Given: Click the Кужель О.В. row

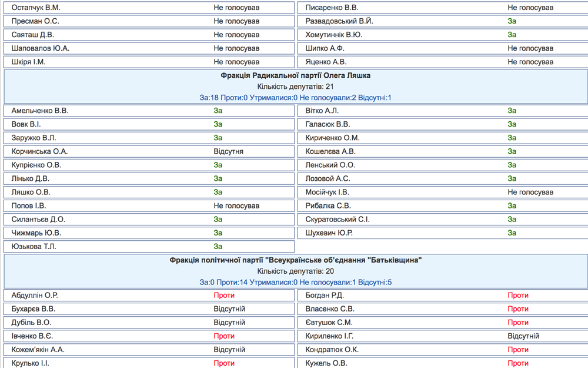Looking at the screenshot, I should (x=443, y=363).
